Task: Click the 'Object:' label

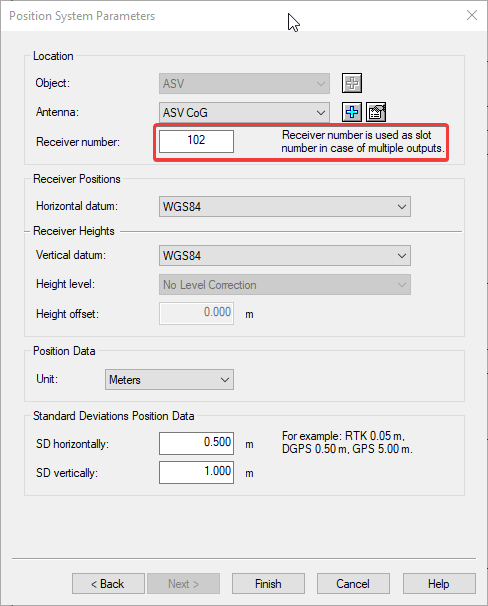Action: click(53, 83)
